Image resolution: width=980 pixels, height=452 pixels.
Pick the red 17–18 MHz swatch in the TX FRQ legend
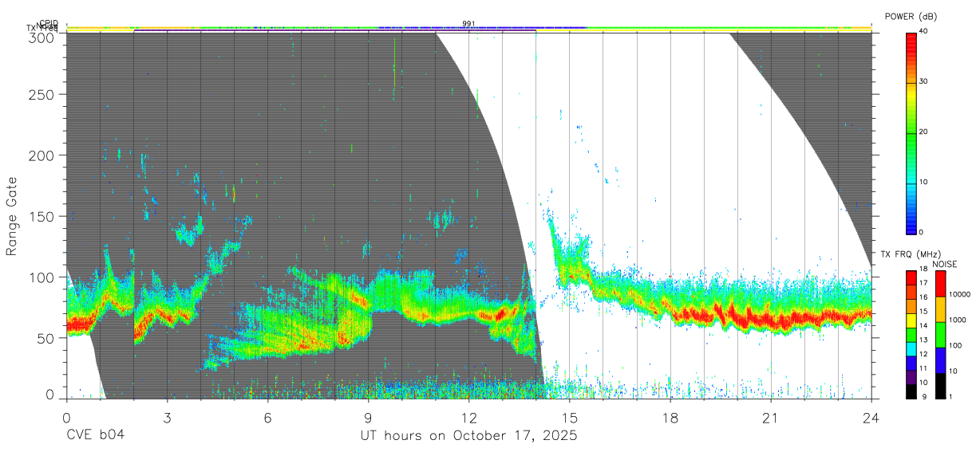[911, 277]
